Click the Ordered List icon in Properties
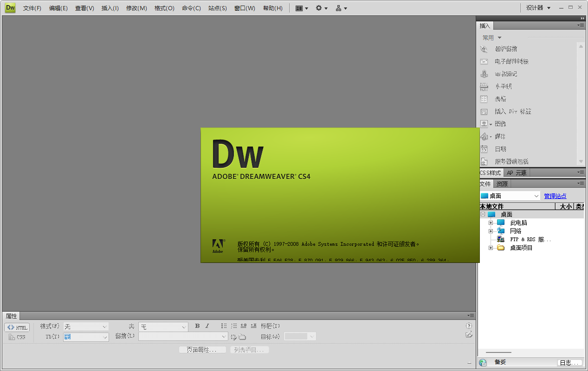 point(234,326)
